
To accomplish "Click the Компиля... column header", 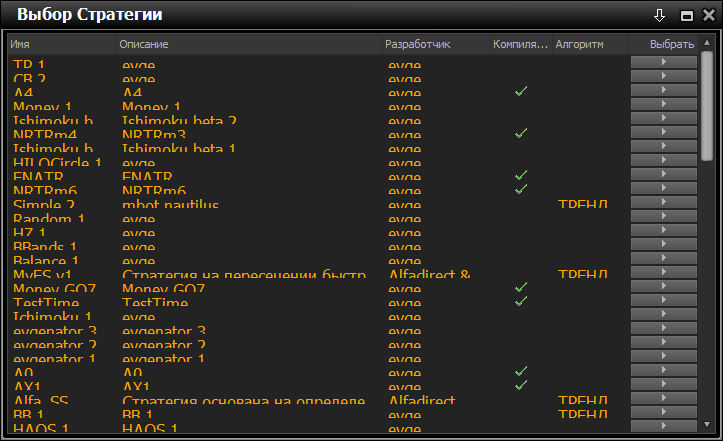I will point(520,45).
